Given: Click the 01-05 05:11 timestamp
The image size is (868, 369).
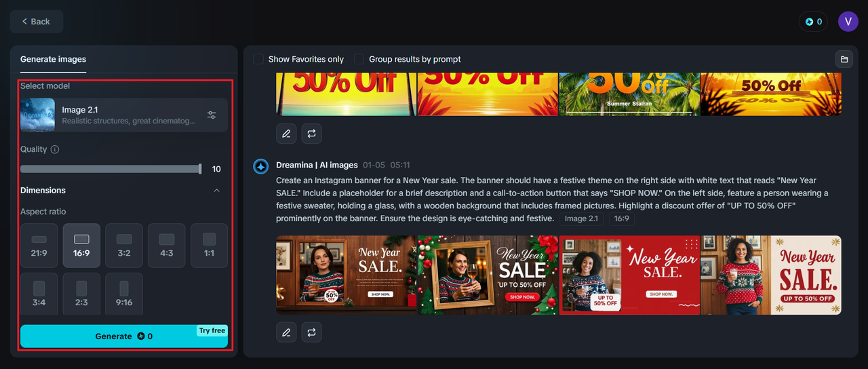Looking at the screenshot, I should (387, 166).
